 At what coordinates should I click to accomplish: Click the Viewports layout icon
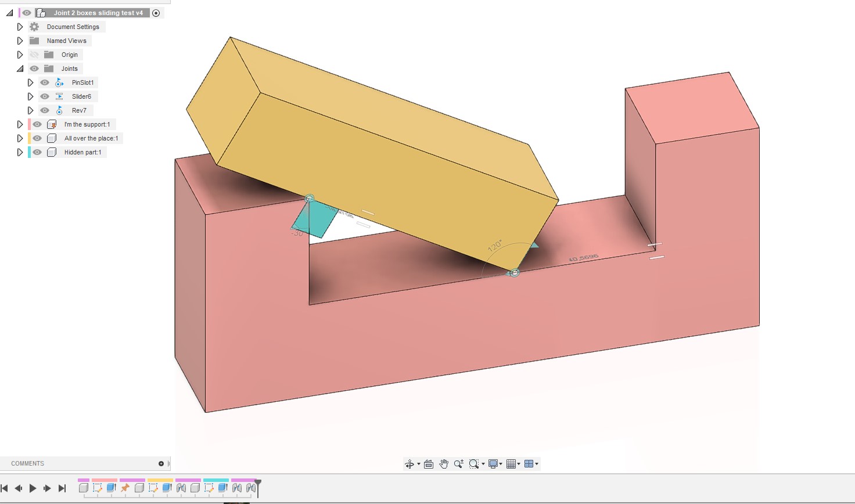(529, 464)
